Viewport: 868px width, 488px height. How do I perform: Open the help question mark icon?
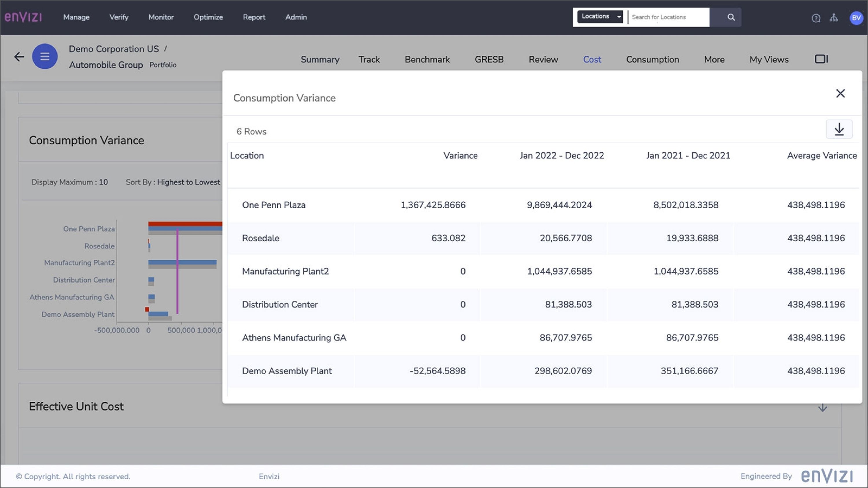(816, 18)
